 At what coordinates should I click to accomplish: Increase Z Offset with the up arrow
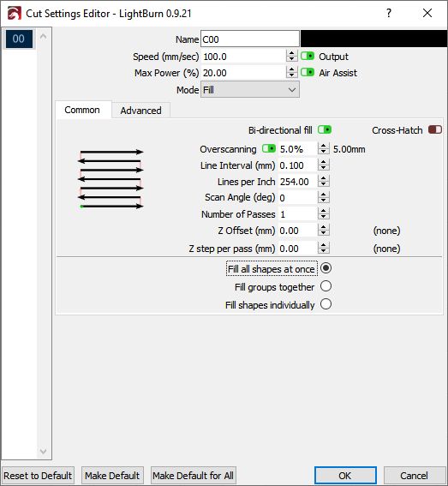click(324, 227)
